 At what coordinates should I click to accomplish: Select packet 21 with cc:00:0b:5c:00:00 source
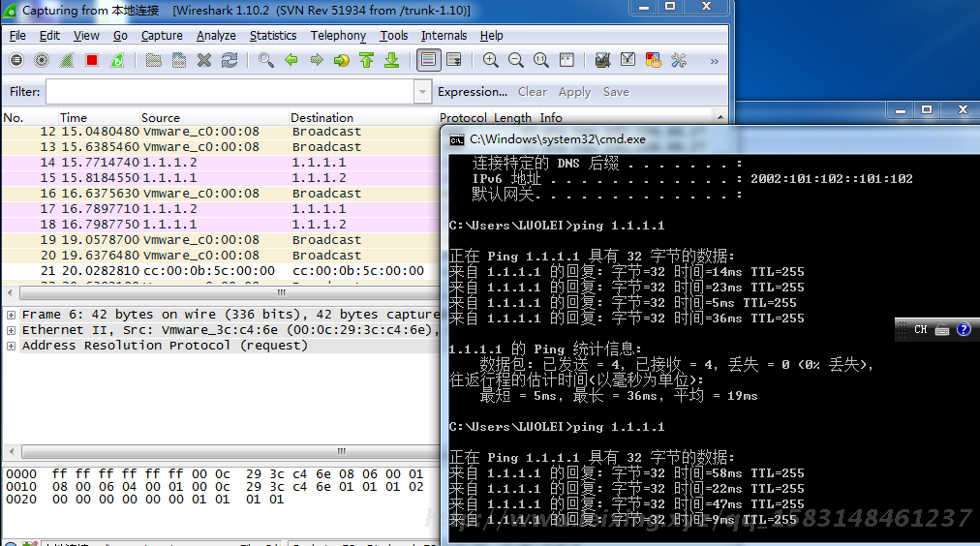(221, 271)
